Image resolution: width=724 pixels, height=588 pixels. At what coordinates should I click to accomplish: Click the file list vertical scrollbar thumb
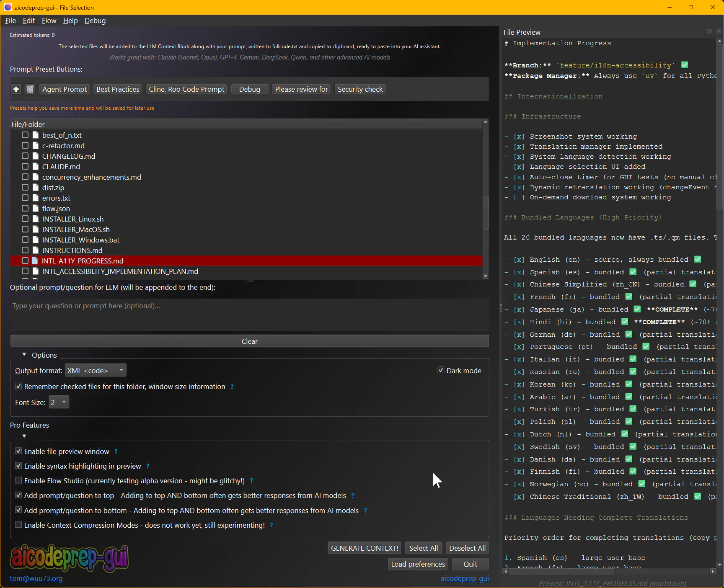coord(486,213)
